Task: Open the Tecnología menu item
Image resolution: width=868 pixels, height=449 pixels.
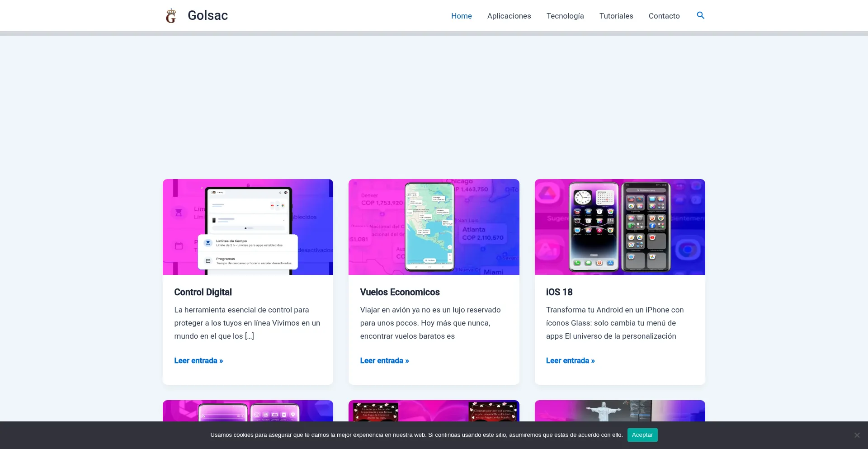Action: pos(565,16)
